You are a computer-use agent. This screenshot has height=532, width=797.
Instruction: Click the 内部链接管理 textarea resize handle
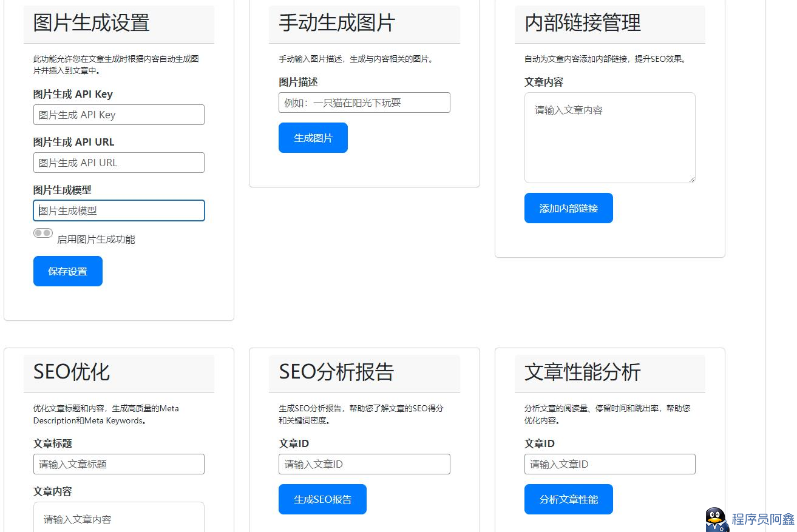click(x=691, y=178)
